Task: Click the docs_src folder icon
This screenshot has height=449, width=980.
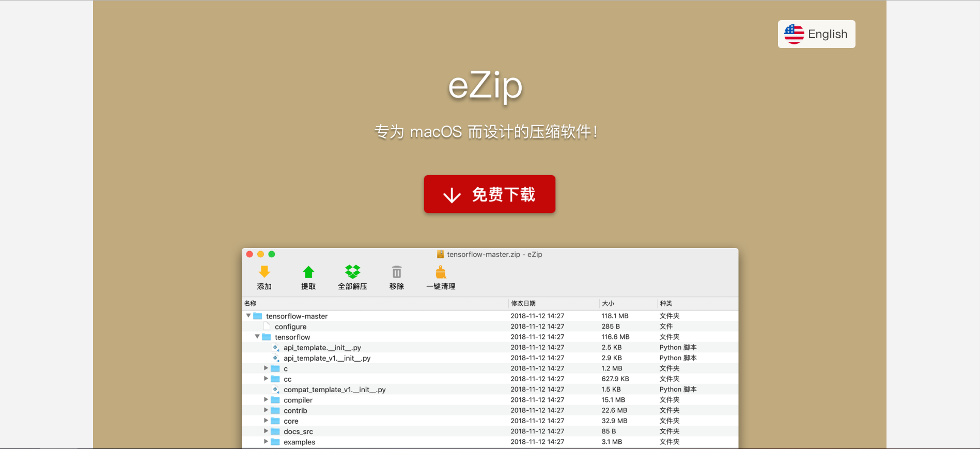Action: coord(275,431)
